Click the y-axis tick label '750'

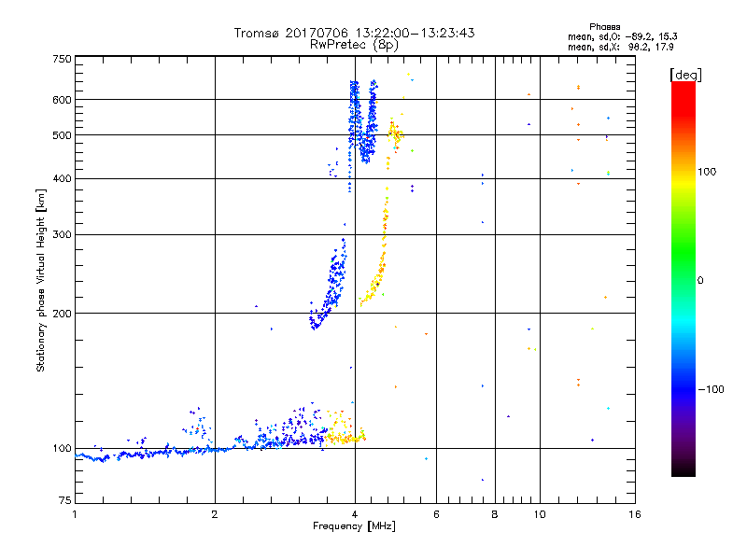coord(62,59)
